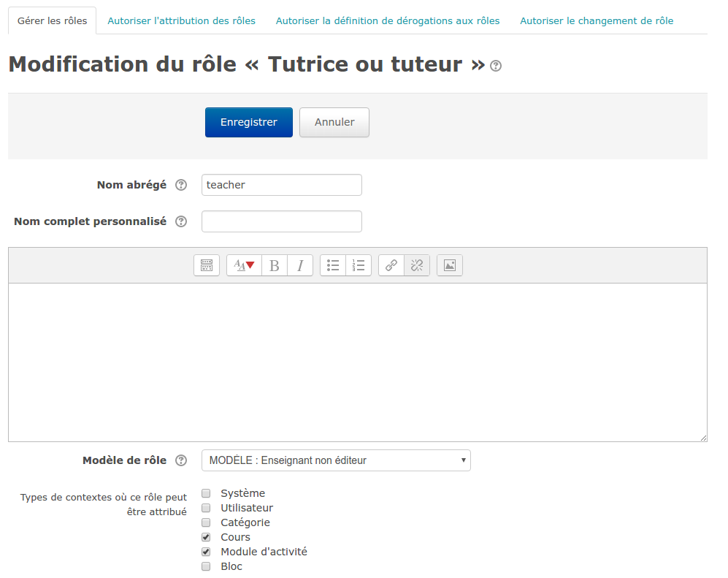Open Autoriser le changement de rôle tab
Viewport: 728px width, 578px height.
tap(597, 20)
